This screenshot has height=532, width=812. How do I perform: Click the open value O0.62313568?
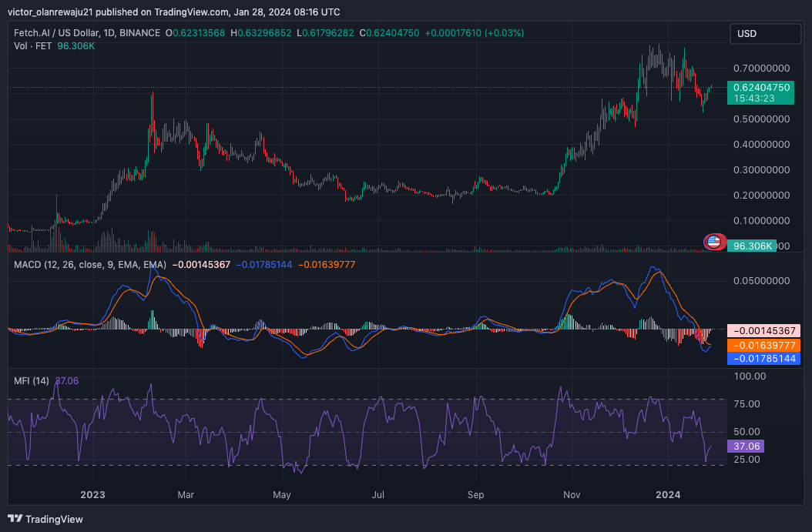point(195,32)
